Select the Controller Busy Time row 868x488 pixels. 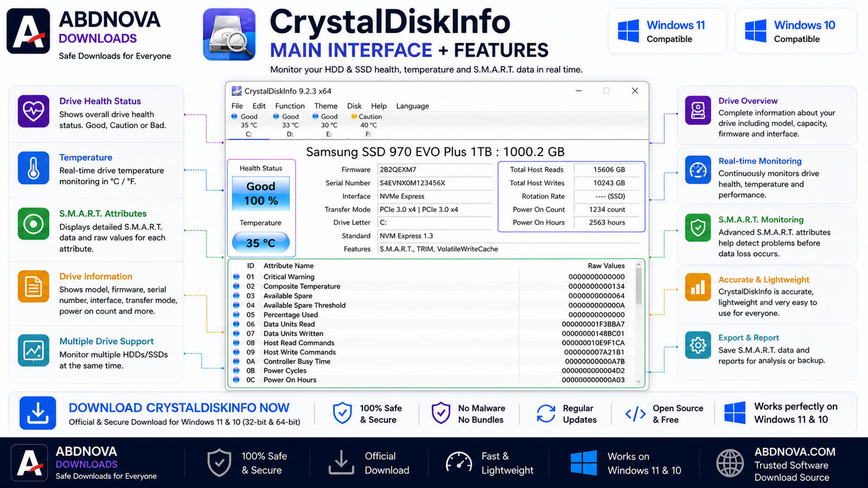[431, 361]
